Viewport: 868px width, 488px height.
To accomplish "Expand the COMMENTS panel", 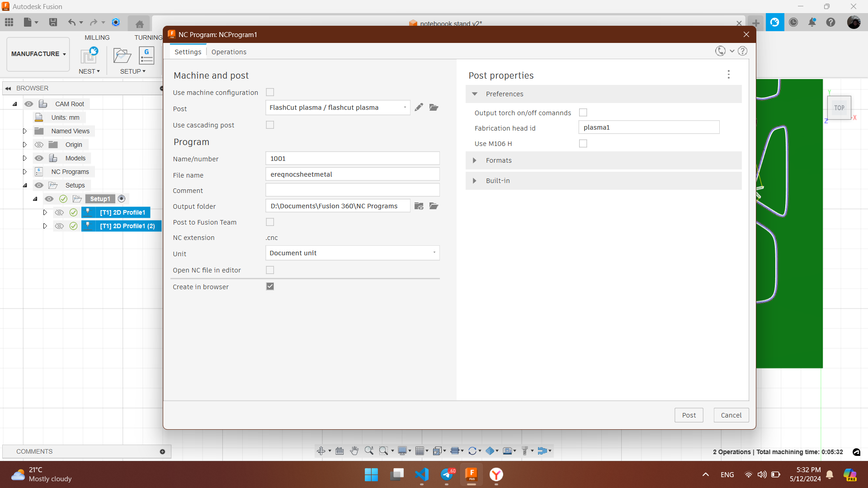I will 162,451.
